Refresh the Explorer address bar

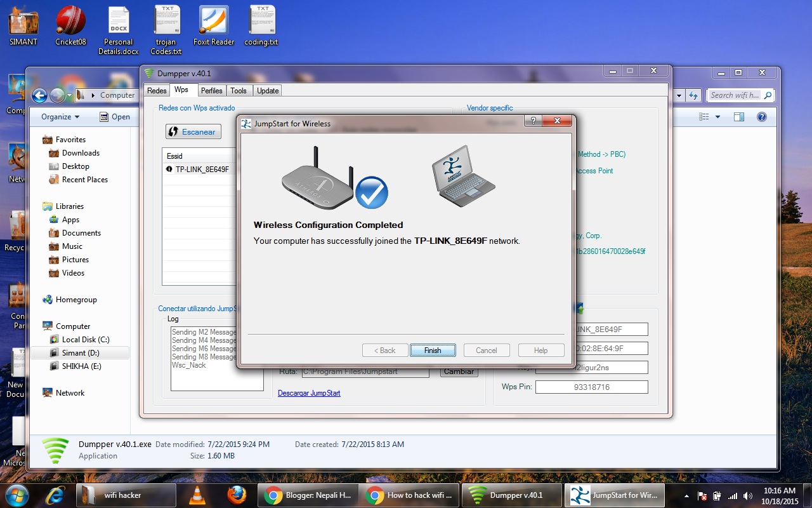pos(693,95)
